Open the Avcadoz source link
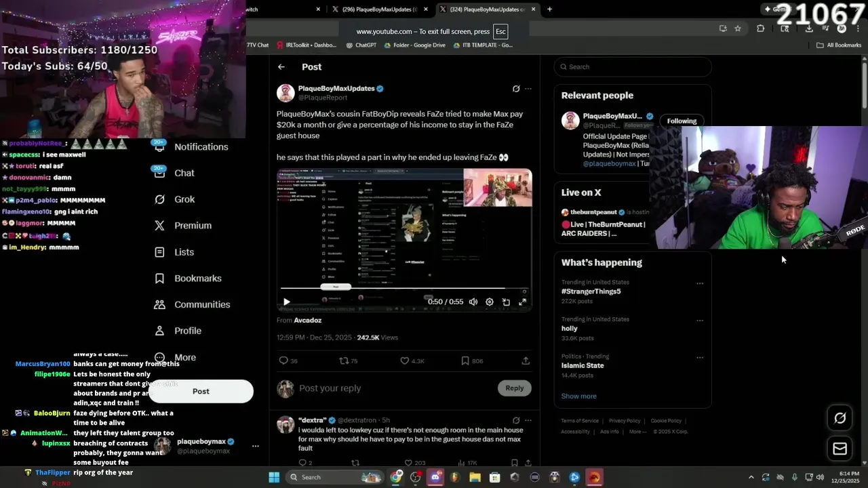 tap(308, 321)
